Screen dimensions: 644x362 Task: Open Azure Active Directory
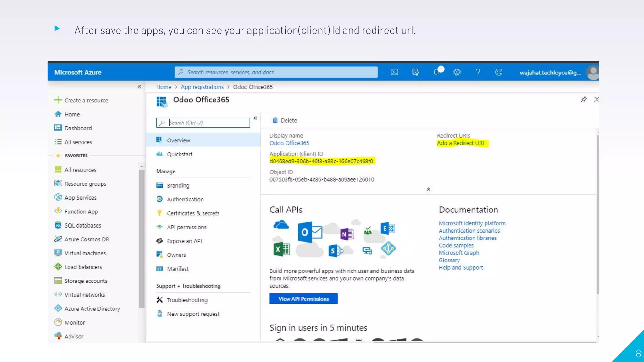pyautogui.click(x=87, y=309)
